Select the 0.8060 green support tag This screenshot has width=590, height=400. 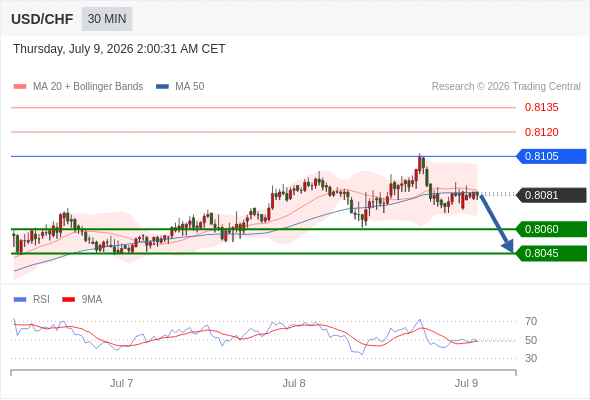click(x=551, y=229)
